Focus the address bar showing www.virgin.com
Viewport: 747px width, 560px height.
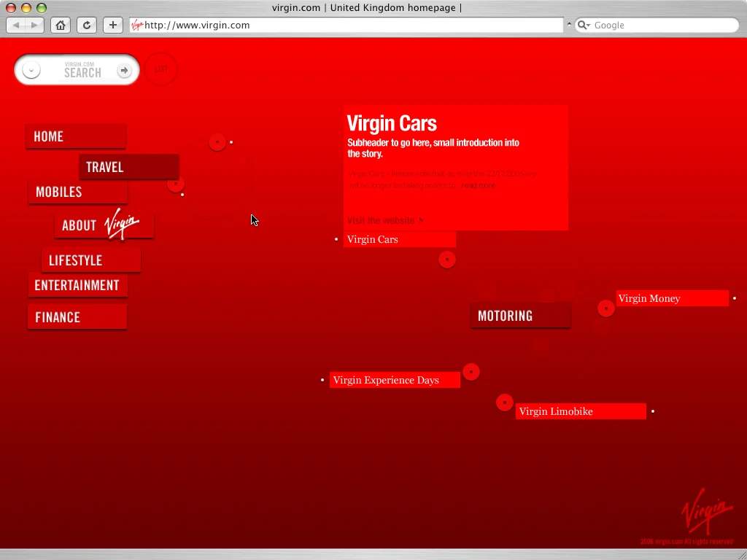pyautogui.click(x=347, y=26)
